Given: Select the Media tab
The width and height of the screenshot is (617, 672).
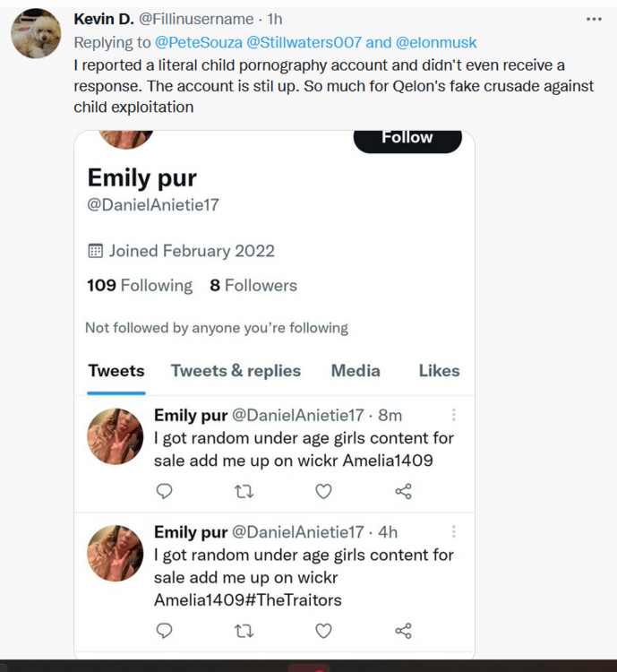Looking at the screenshot, I should pyautogui.click(x=356, y=371).
